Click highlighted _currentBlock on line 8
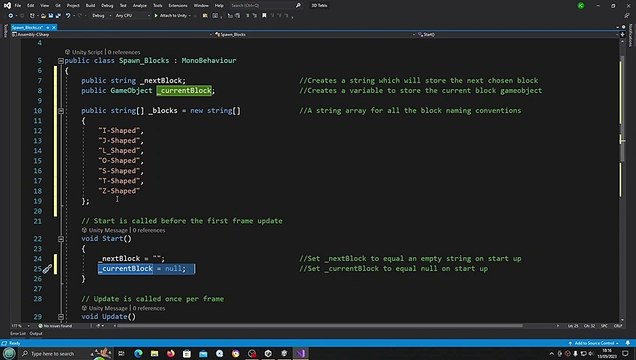Image resolution: width=636 pixels, height=360 pixels. pyautogui.click(x=185, y=90)
